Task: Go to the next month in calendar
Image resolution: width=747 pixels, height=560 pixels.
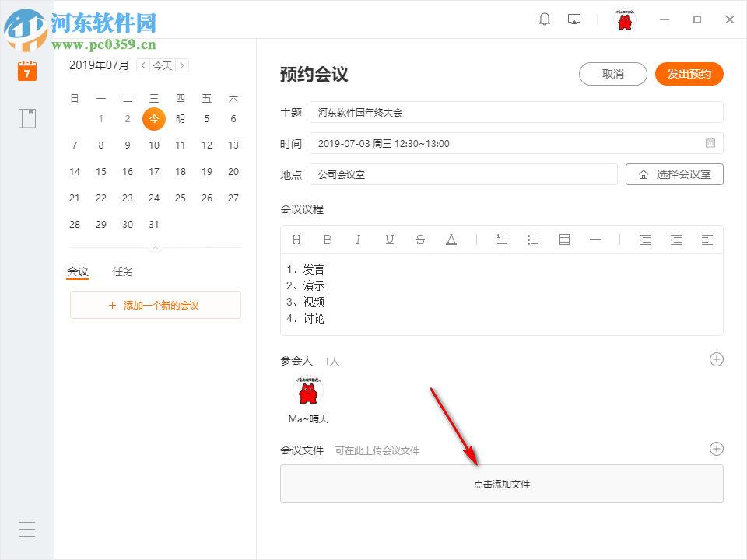Action: [182, 65]
